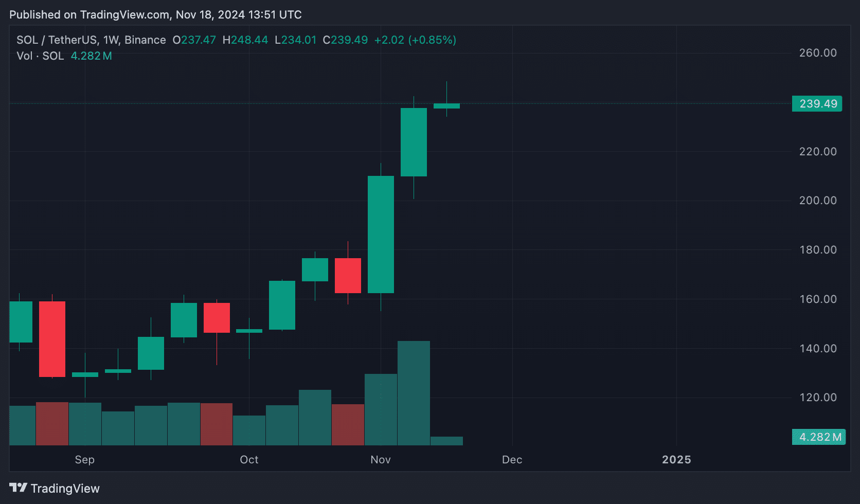Image resolution: width=860 pixels, height=504 pixels.
Task: Click the Nov label on time axis
Action: click(381, 460)
